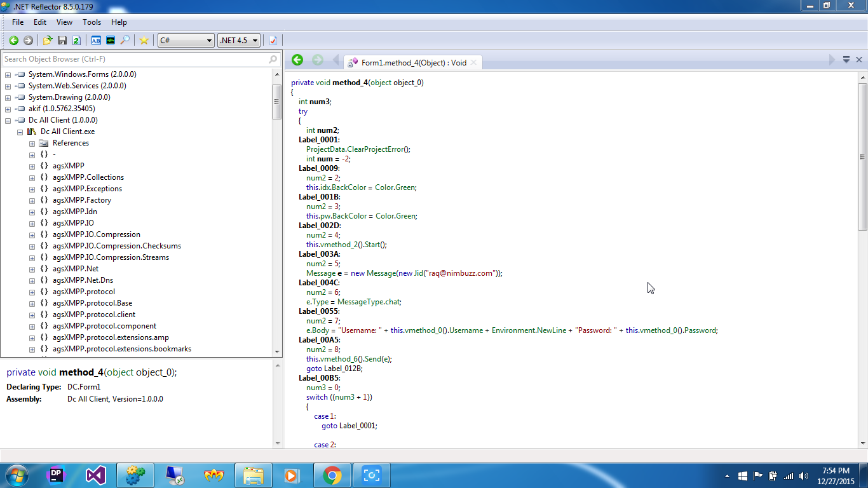The width and height of the screenshot is (868, 488).
Task: Select the Form1.method_4(Object) : Void tab
Action: 413,62
